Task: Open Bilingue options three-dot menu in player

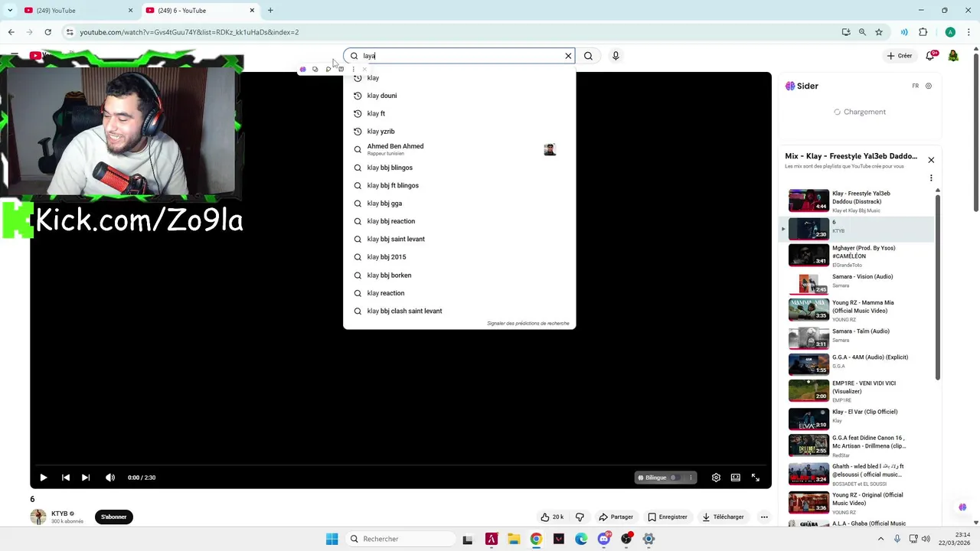Action: [x=691, y=478]
